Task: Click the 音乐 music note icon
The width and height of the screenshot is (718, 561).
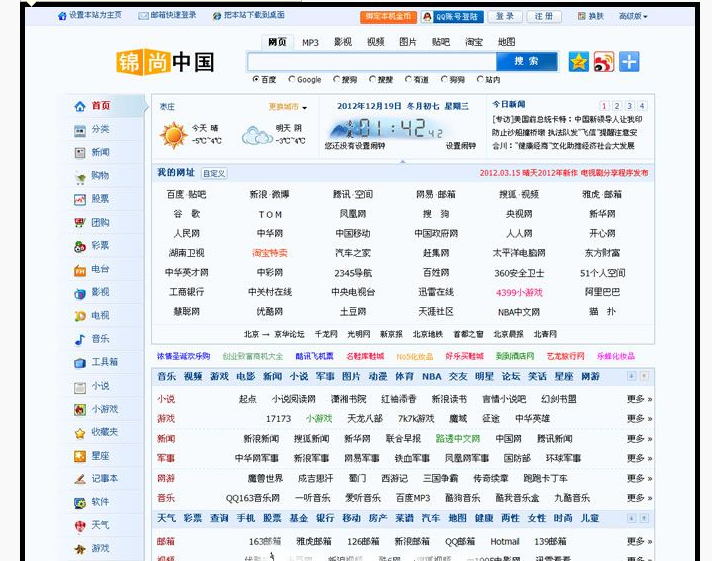Action: [x=80, y=339]
